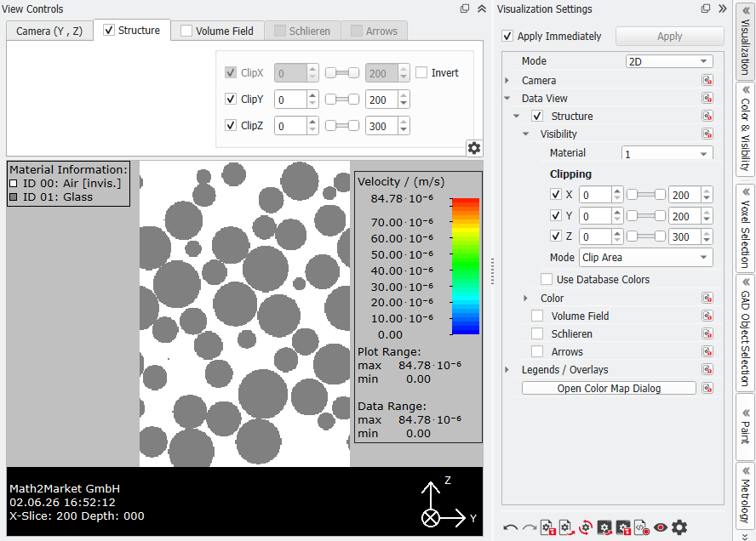Image resolution: width=756 pixels, height=541 pixels.
Task: Collapse View Controls with double-chevron icon
Action: tap(482, 9)
